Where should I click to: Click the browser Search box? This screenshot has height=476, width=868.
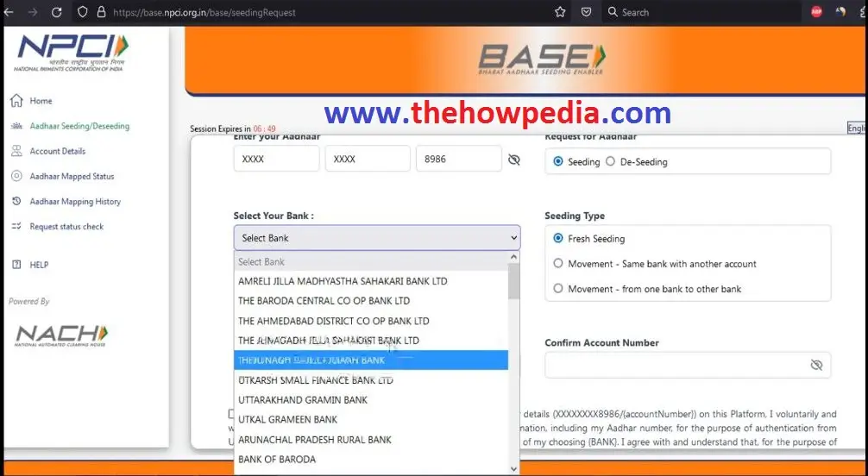coord(701,12)
